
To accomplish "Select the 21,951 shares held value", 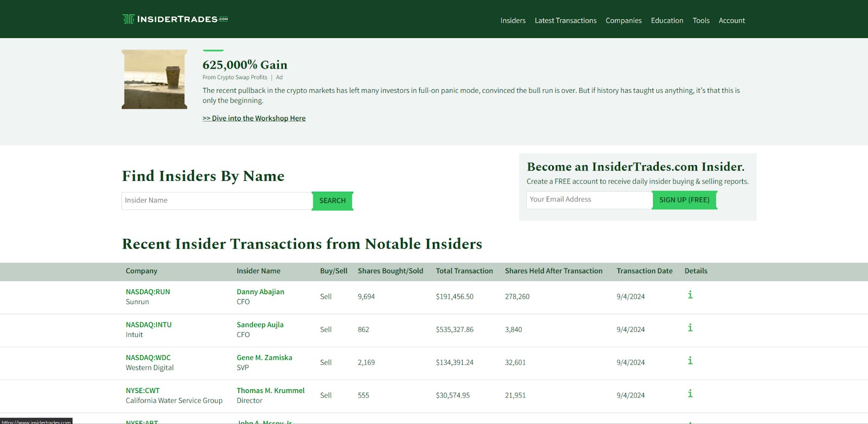I will [515, 396].
